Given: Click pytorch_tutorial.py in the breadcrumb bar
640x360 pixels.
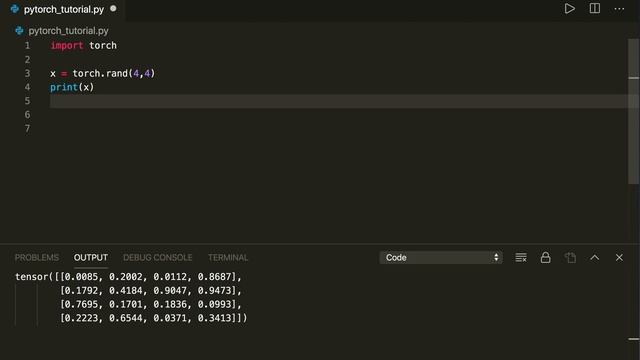Looking at the screenshot, I should (x=68, y=31).
